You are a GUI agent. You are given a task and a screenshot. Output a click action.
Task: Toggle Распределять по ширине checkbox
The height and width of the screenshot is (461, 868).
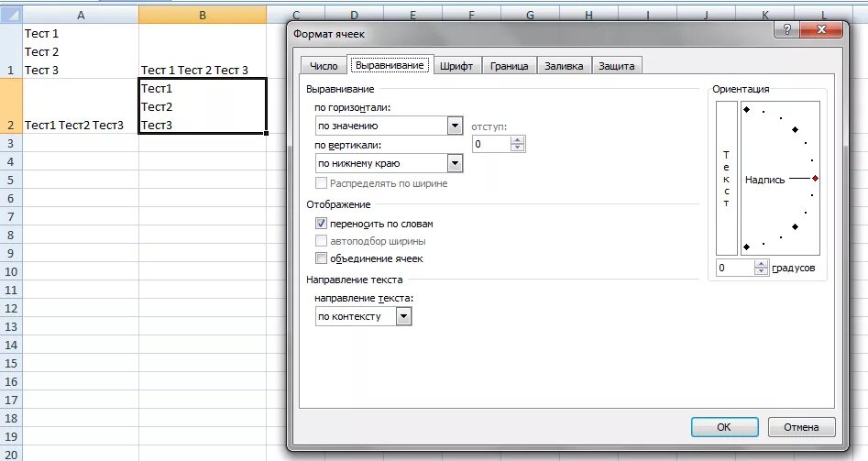tap(321, 183)
